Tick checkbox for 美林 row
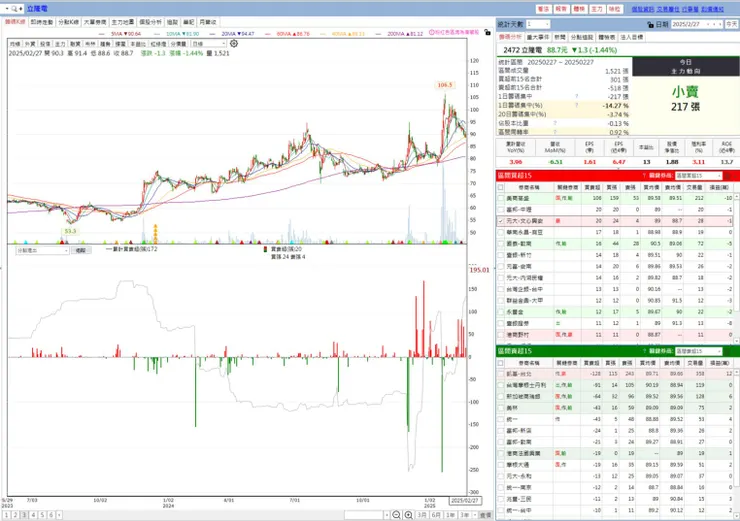740x521 pixels. [x=501, y=408]
